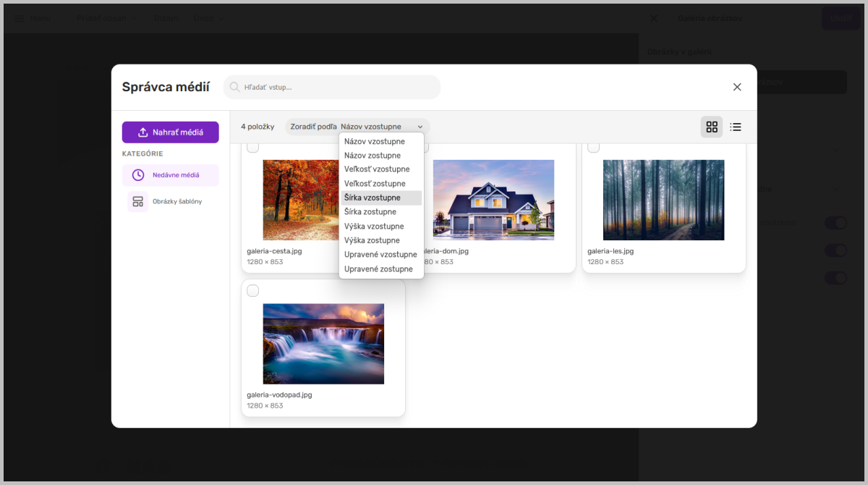
Task: Select the waterfall thumbnail galeria-vodopad
Action: pyautogui.click(x=323, y=344)
